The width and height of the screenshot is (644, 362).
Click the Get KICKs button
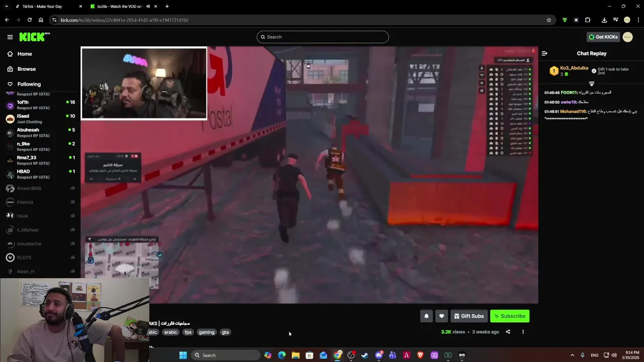click(x=603, y=37)
